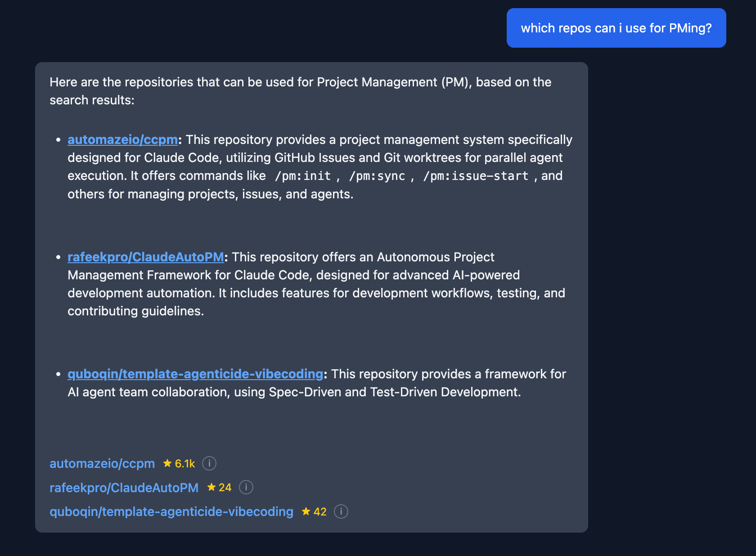Select the star icon beside 42
This screenshot has height=556, width=756.
click(x=306, y=511)
